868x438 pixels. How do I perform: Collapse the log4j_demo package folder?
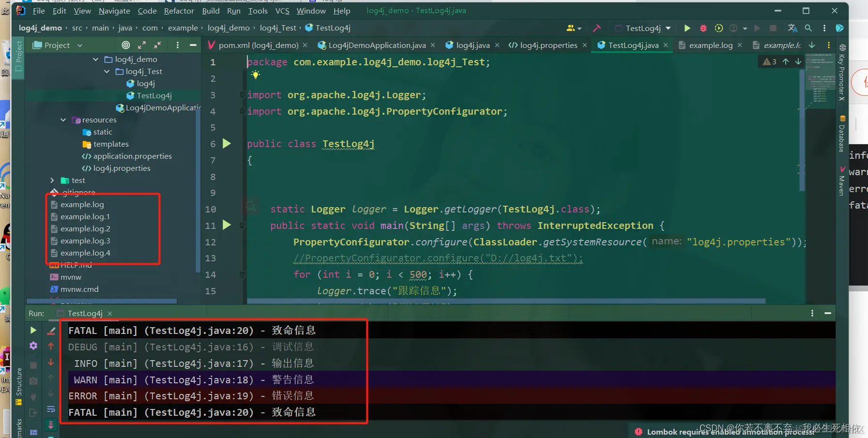click(x=95, y=59)
